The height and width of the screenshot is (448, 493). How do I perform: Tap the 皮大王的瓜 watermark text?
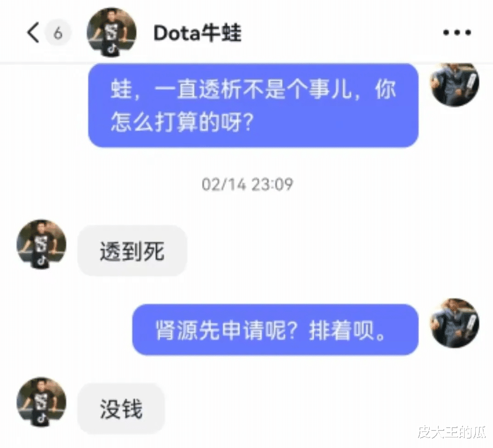(x=452, y=432)
